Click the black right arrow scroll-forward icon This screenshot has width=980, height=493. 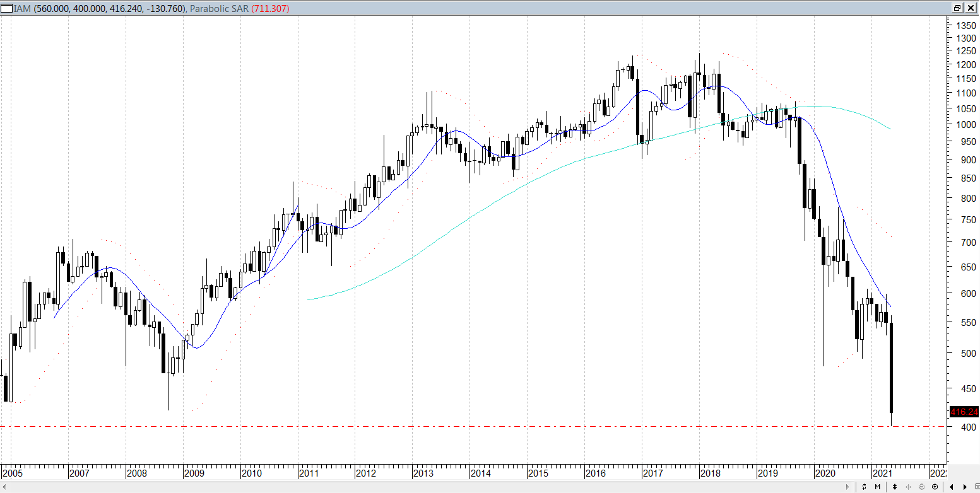point(965,487)
